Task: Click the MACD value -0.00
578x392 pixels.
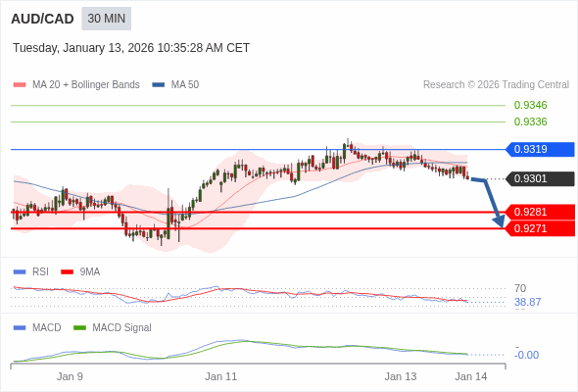Action: [x=526, y=355]
